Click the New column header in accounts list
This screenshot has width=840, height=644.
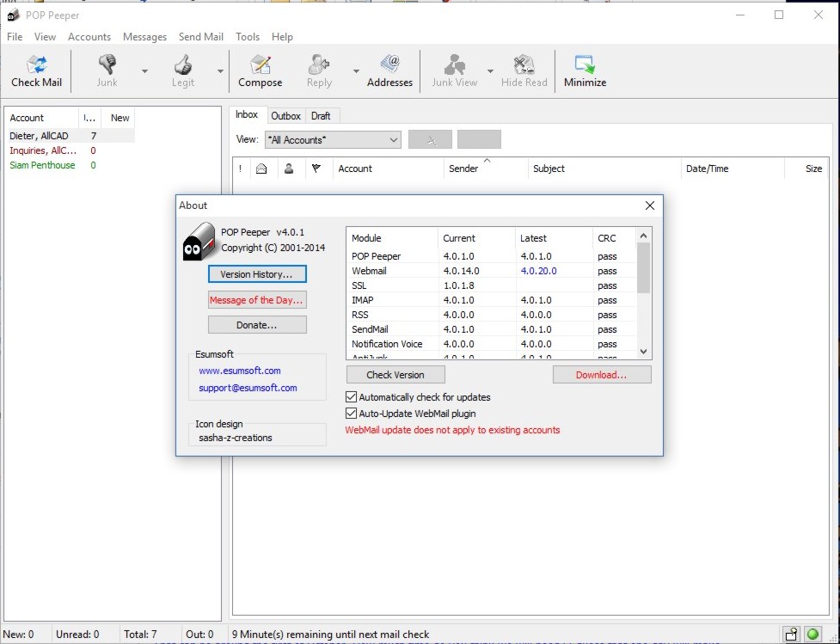pos(119,118)
